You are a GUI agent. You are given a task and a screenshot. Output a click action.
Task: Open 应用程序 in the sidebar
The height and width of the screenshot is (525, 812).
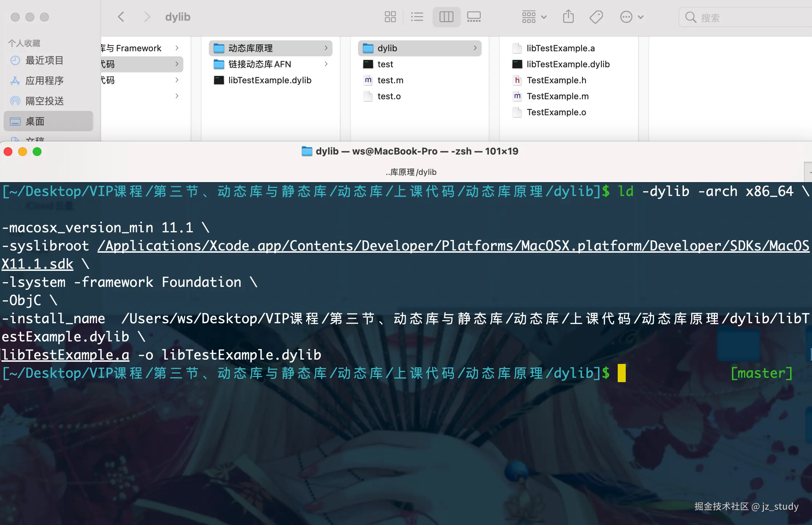[44, 81]
